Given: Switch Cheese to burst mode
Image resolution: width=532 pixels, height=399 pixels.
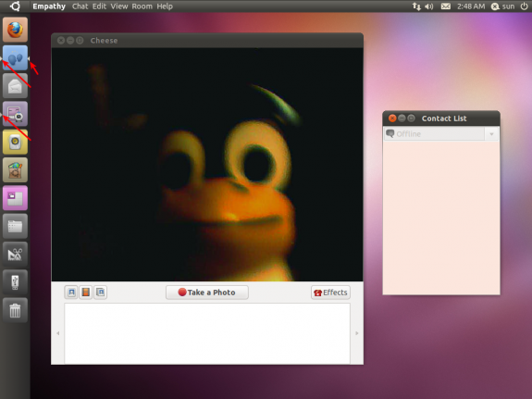Looking at the screenshot, I should coord(101,293).
